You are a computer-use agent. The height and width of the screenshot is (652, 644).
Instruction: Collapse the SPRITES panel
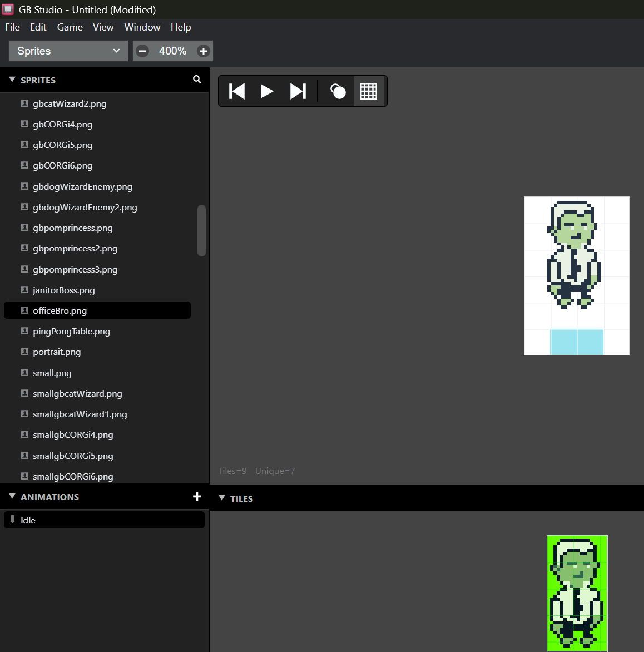coord(12,80)
